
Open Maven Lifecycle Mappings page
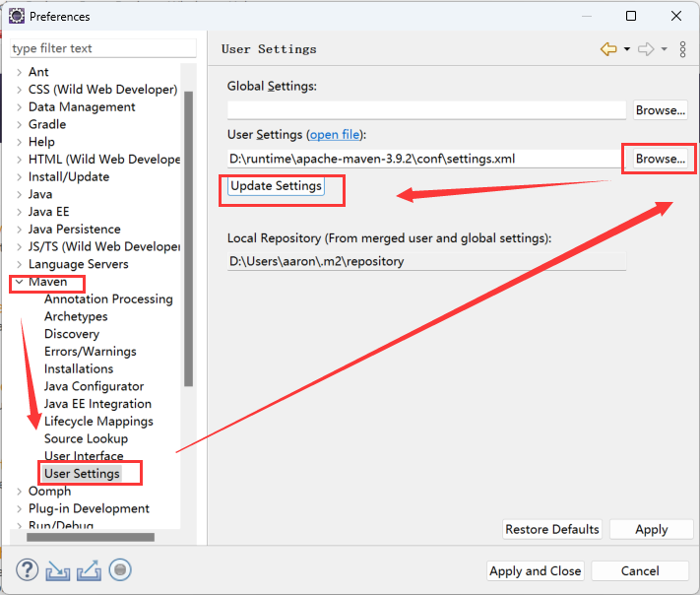point(98,422)
